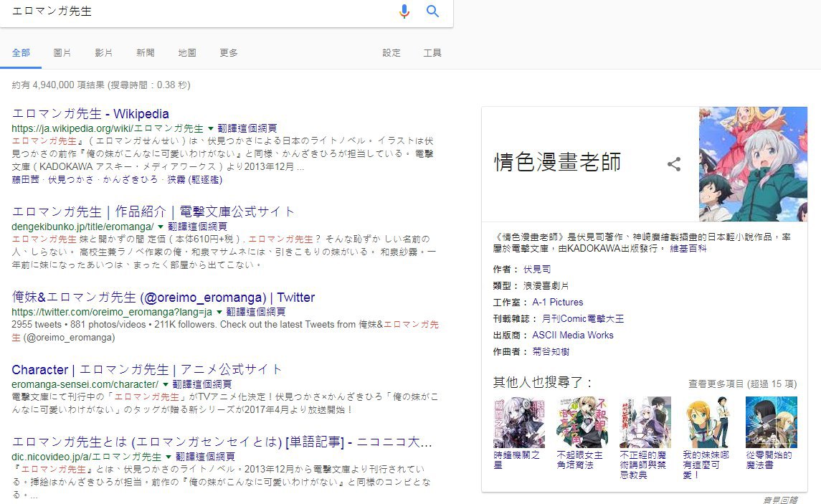The image size is (821, 504).
Task: Open the 更多 more menu
Action: coord(229,53)
